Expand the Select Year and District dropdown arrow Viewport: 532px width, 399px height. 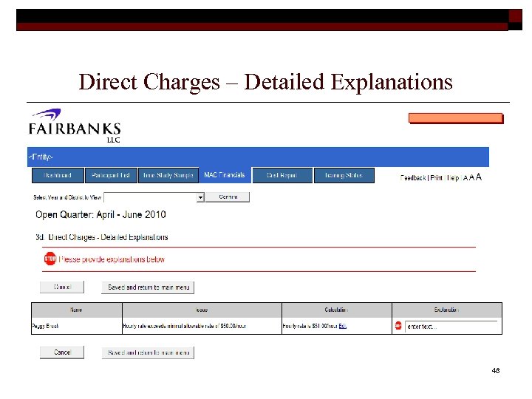coord(200,197)
